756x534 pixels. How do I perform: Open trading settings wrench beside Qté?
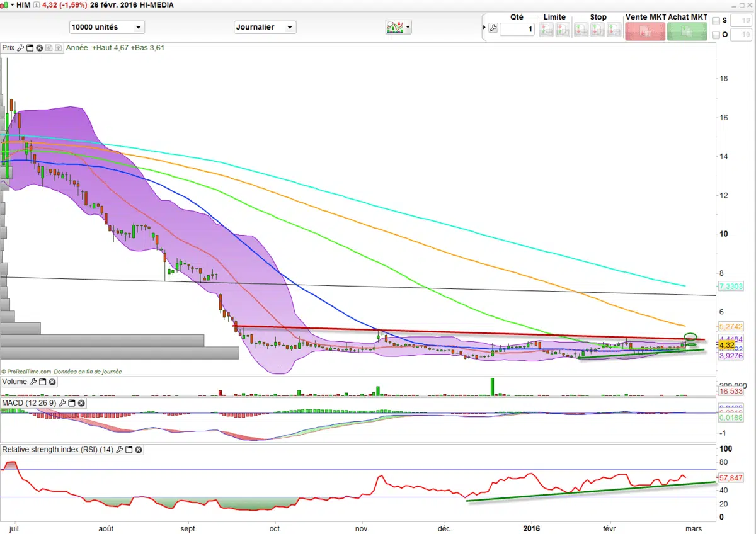(x=493, y=28)
